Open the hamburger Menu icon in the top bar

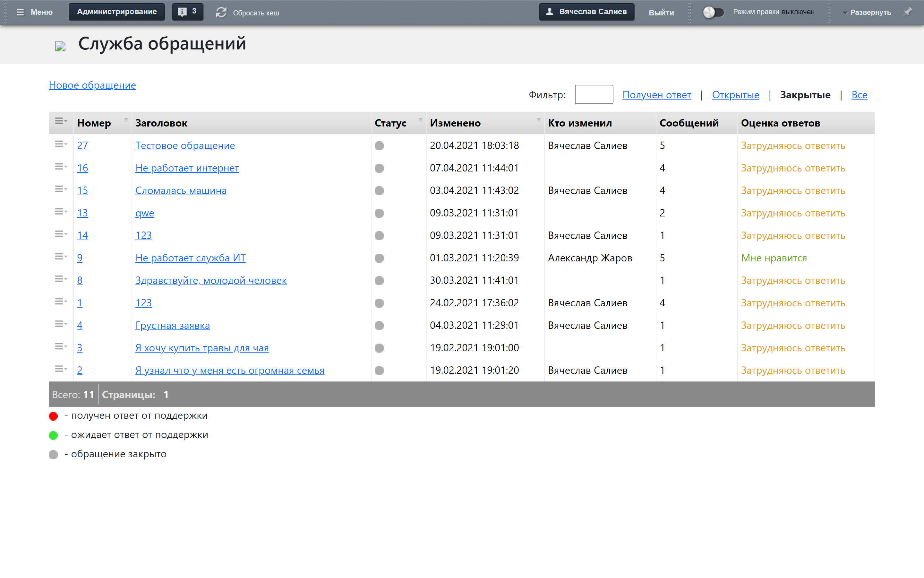pos(20,12)
